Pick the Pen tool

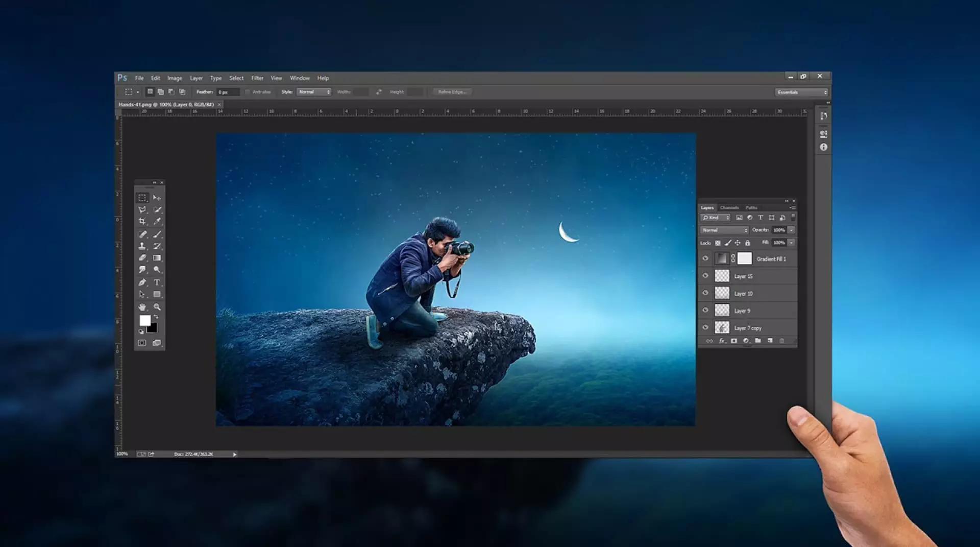[142, 282]
